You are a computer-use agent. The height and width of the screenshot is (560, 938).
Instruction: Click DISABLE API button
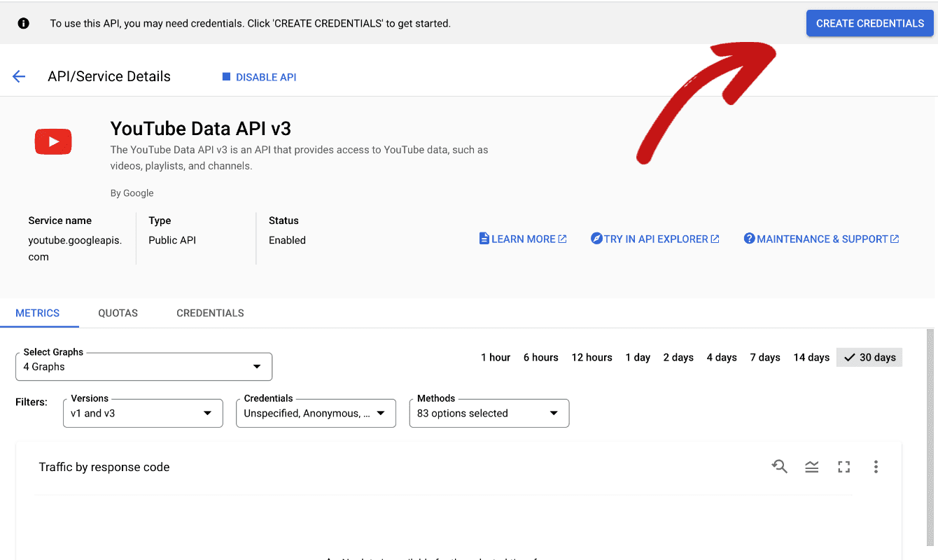click(x=260, y=77)
